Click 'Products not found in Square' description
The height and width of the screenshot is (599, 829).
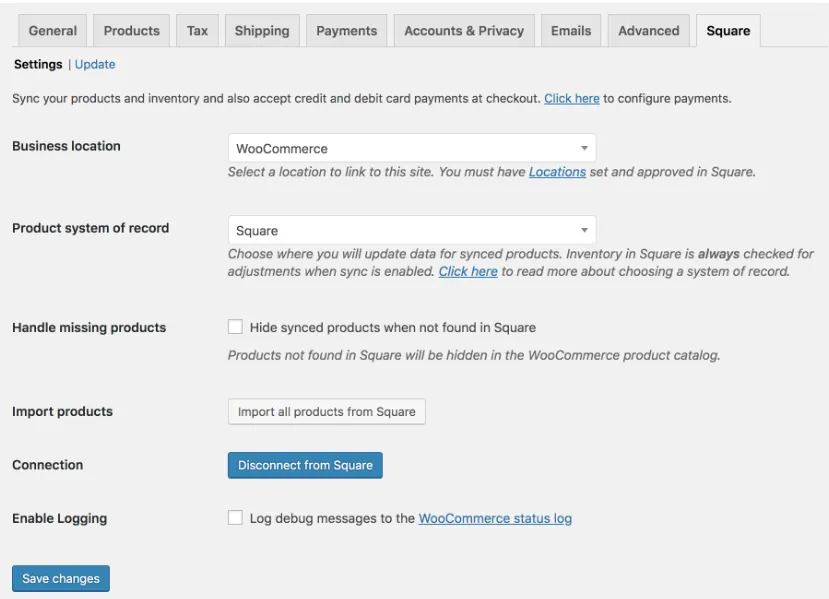pyautogui.click(x=474, y=355)
